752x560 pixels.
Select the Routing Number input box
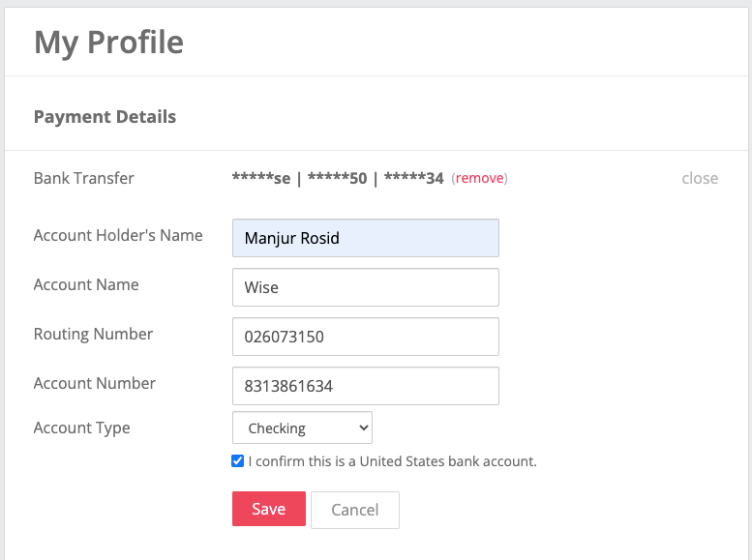coord(365,337)
